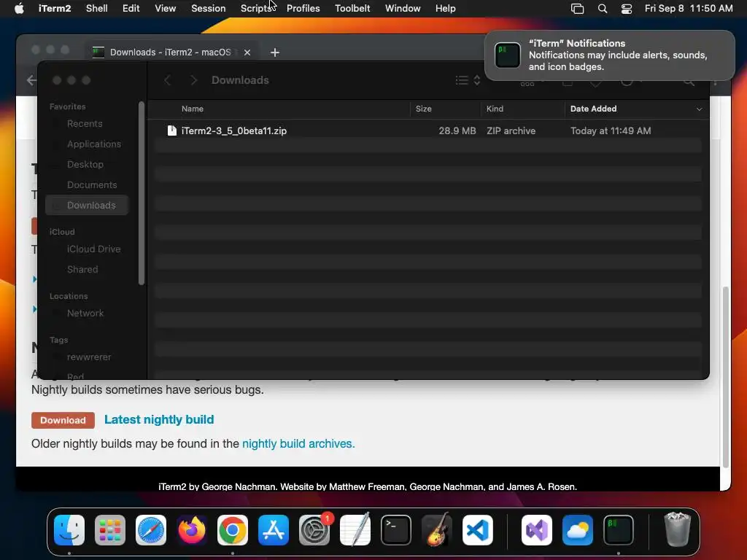
Task: Open TextEdit from the Dock
Action: pyautogui.click(x=355, y=530)
